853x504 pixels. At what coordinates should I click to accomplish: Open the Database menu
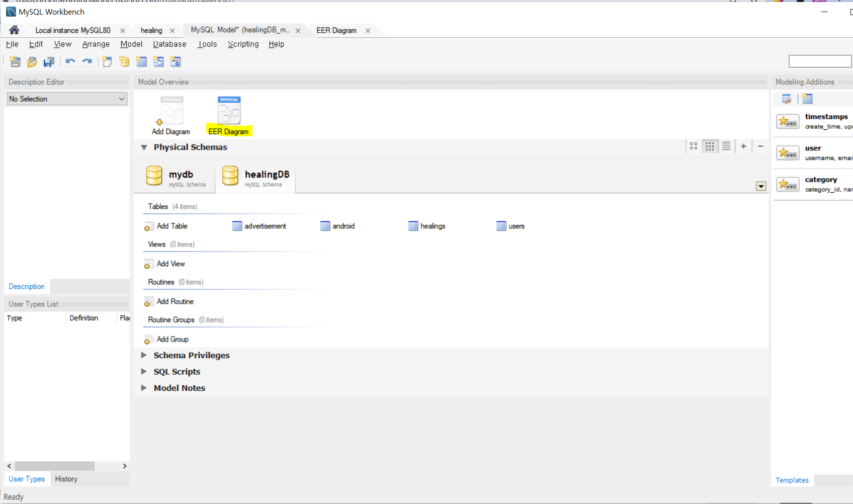169,44
